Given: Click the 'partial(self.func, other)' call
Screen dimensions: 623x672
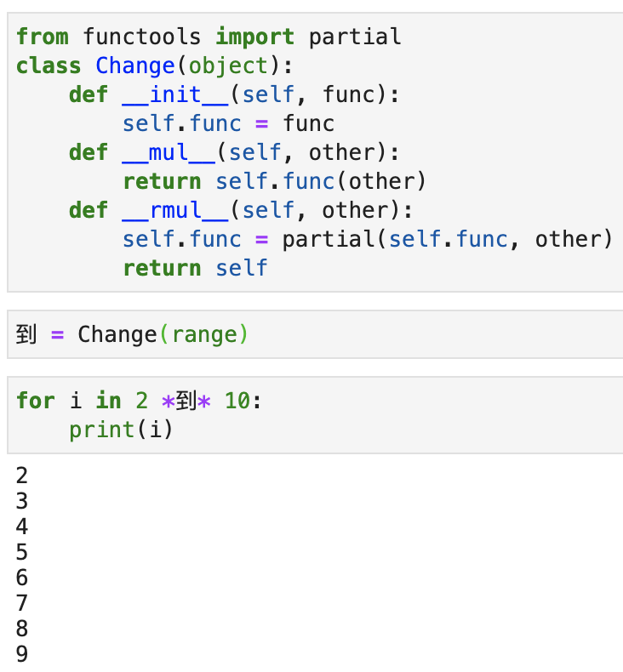Looking at the screenshot, I should tap(447, 239).
